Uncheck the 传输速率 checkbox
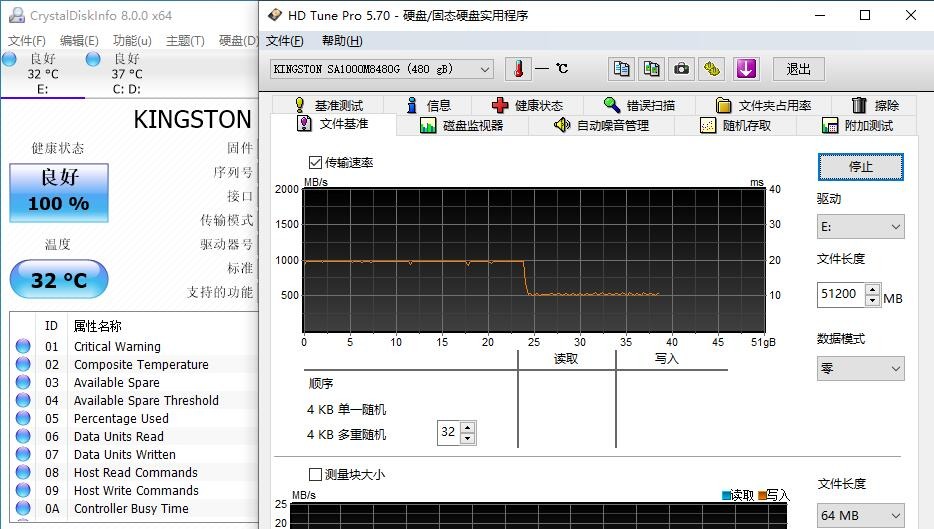Viewport: 934px width, 529px height. click(x=316, y=162)
